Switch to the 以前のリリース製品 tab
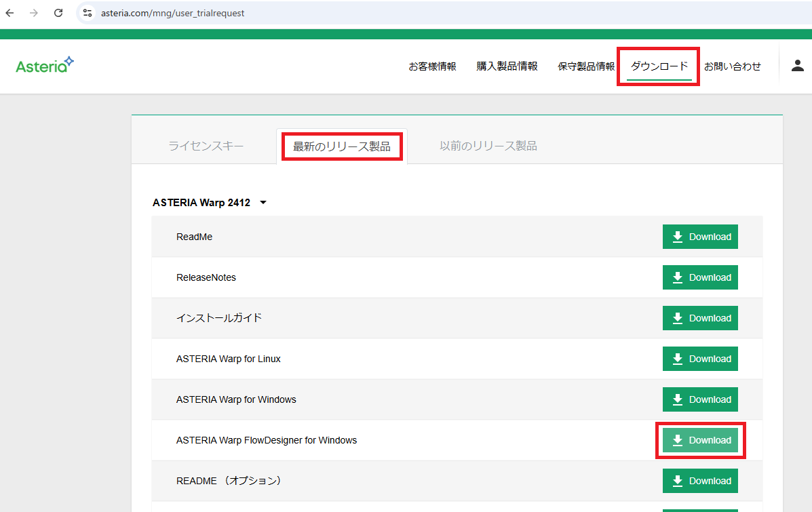Viewport: 812px width, 512px height. (x=488, y=146)
